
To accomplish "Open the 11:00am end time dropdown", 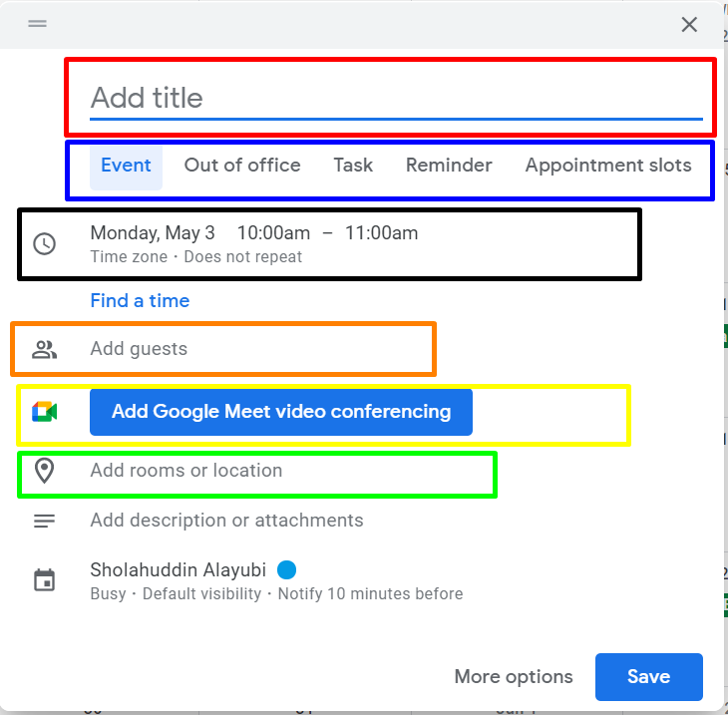I will [381, 233].
